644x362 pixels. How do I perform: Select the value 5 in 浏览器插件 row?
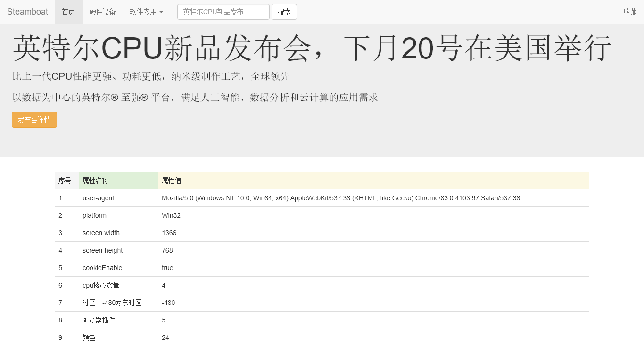click(373, 320)
